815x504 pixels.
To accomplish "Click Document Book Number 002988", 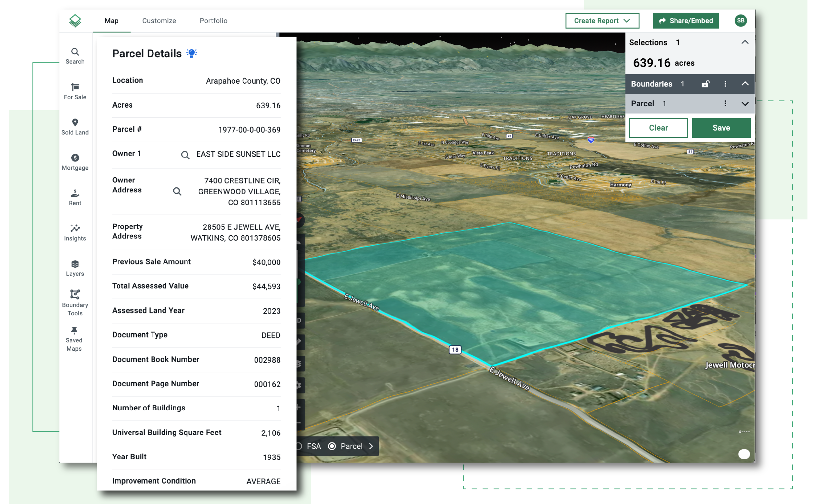I will pyautogui.click(x=267, y=360).
